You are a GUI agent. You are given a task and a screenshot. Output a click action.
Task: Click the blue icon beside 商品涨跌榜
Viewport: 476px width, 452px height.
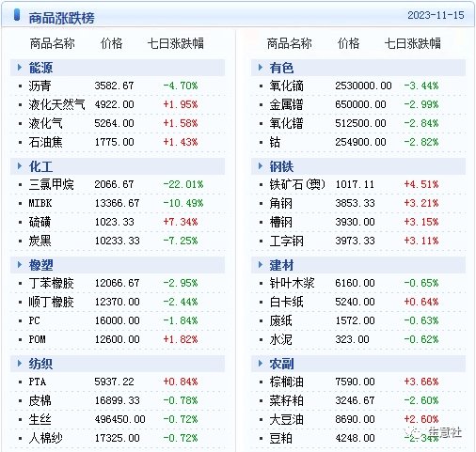coord(17,15)
